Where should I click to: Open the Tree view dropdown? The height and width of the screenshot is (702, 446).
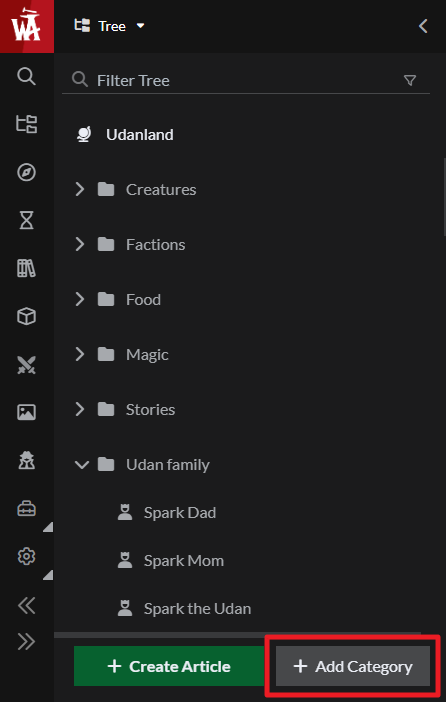tap(110, 26)
